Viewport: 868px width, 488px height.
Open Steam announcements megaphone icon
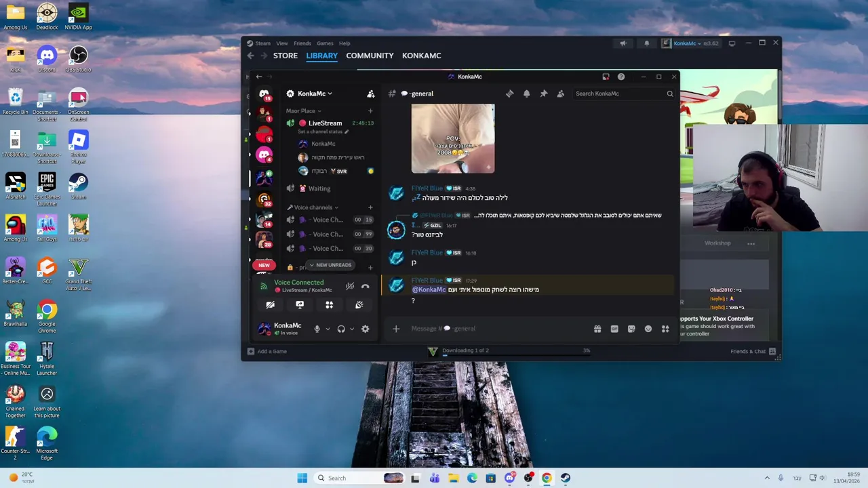623,43
